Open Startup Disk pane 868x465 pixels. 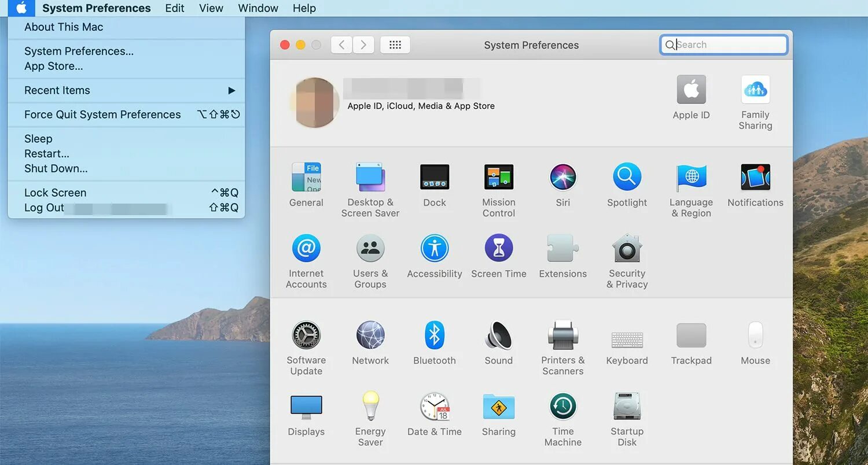pos(627,419)
